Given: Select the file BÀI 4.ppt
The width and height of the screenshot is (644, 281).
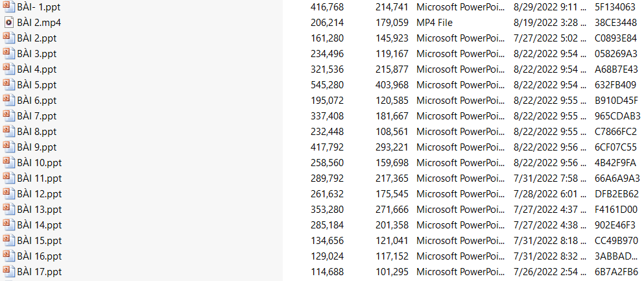Looking at the screenshot, I should [x=37, y=69].
